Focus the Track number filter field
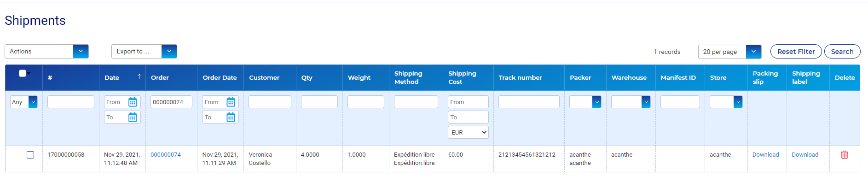Screen dimensions: 868x176 click(529, 102)
